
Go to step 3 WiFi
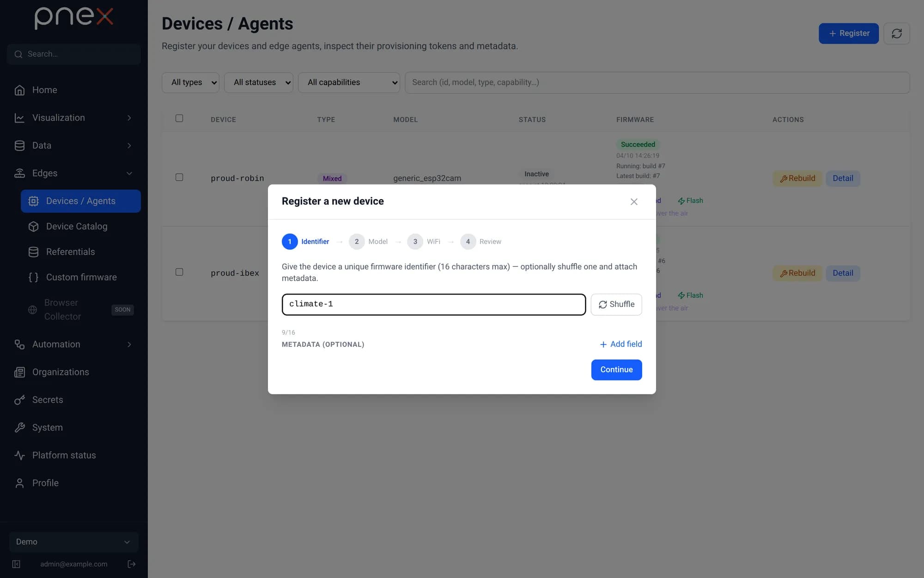(x=424, y=242)
